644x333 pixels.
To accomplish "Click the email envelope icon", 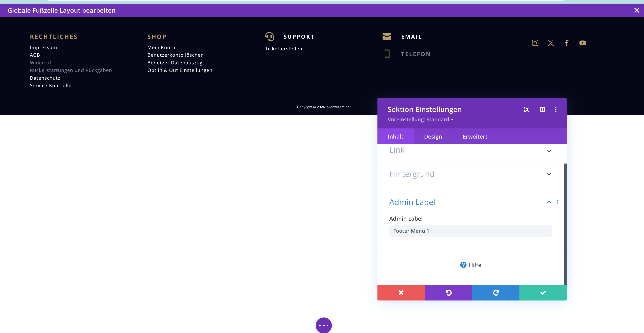I will [387, 36].
